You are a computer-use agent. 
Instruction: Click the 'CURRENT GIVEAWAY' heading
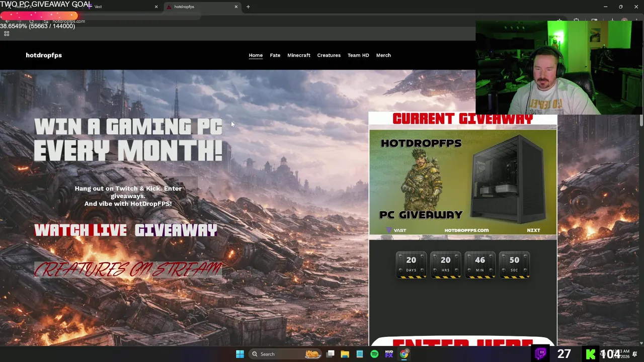tap(463, 119)
